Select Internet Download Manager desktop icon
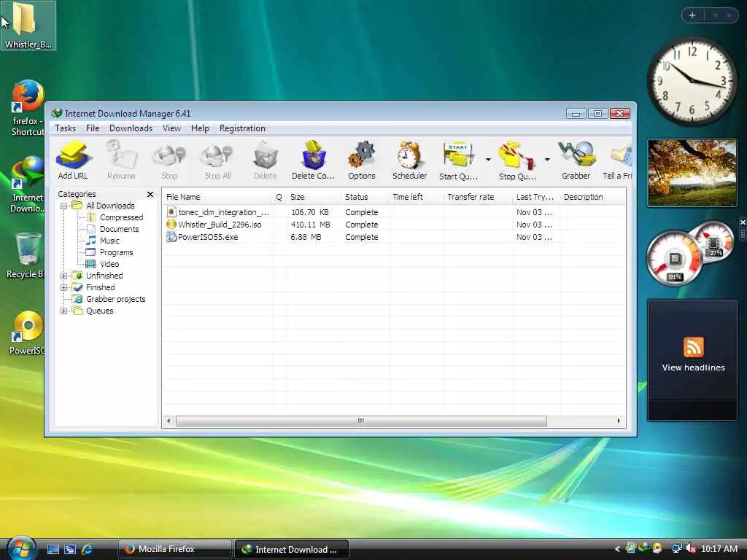This screenshot has width=747, height=560. (27, 184)
